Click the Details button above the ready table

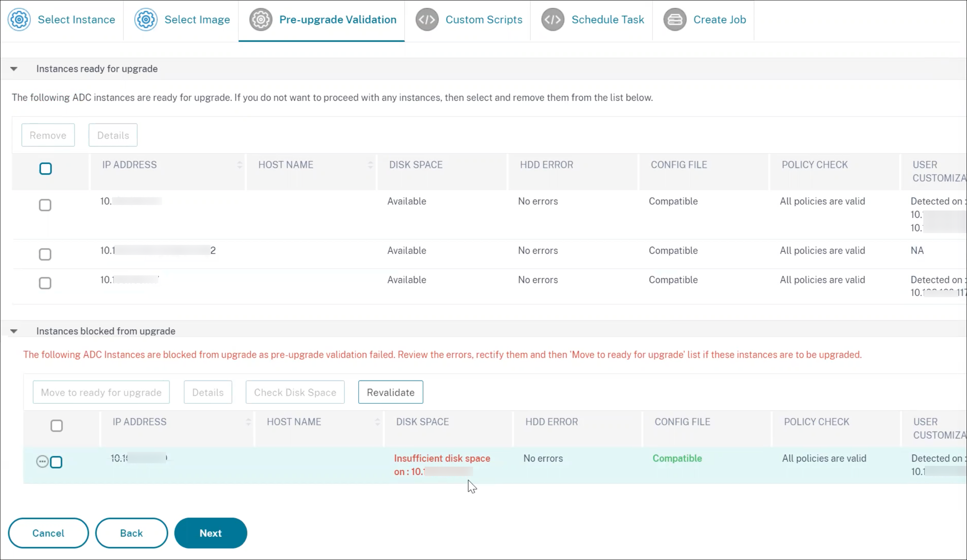tap(113, 135)
